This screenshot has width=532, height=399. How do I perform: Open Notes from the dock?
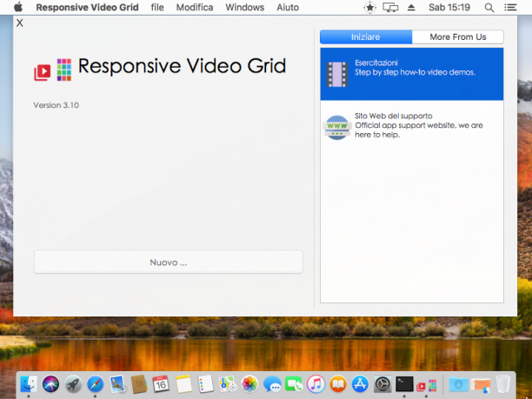pos(183,384)
